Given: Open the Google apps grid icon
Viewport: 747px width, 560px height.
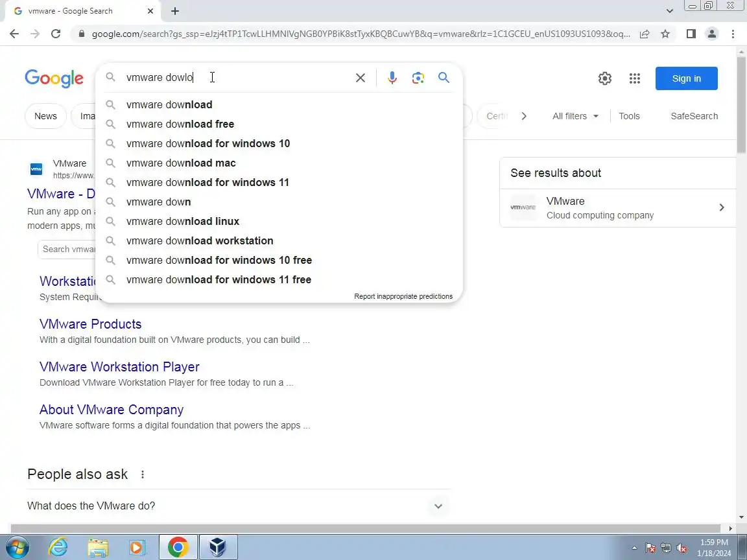Looking at the screenshot, I should pos(635,78).
